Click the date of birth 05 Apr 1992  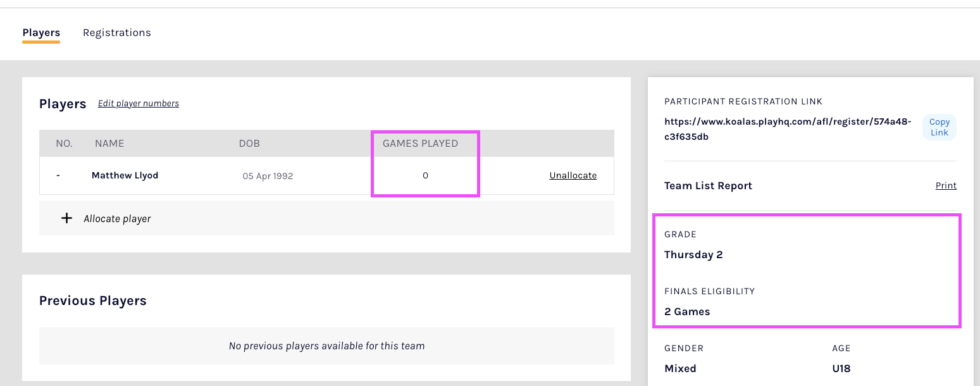268,176
